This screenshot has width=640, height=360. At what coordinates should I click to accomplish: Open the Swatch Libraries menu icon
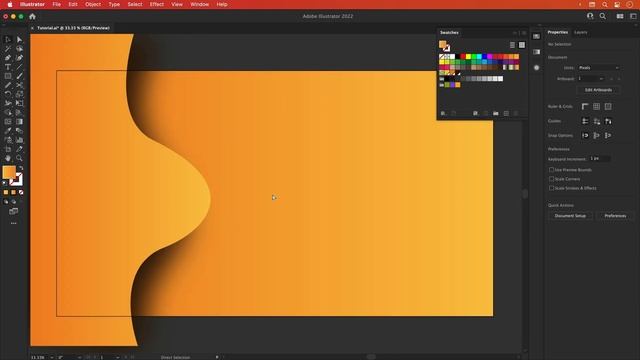[443, 113]
